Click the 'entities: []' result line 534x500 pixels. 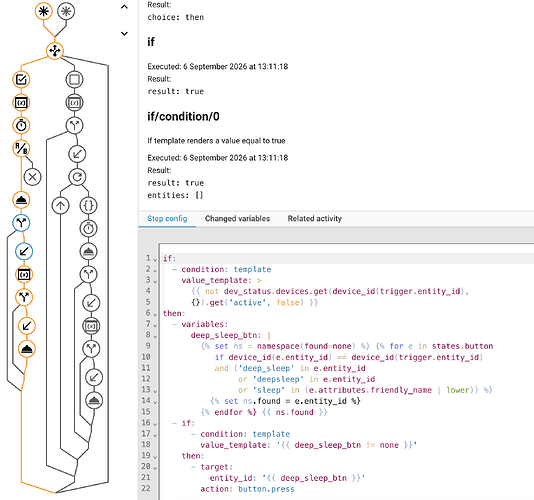point(175,195)
